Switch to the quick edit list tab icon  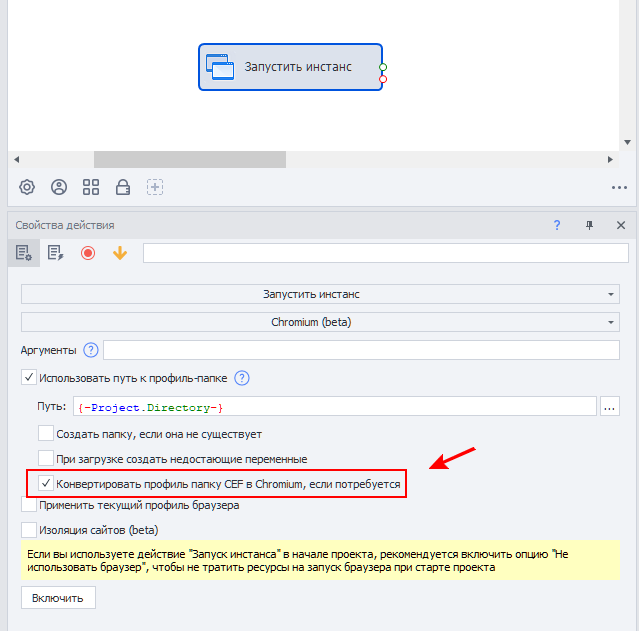pos(55,253)
